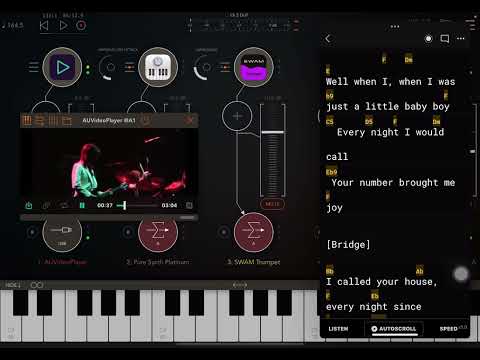Open the Pure Synth Platinum piano node
This screenshot has width=480, height=360.
click(158, 67)
